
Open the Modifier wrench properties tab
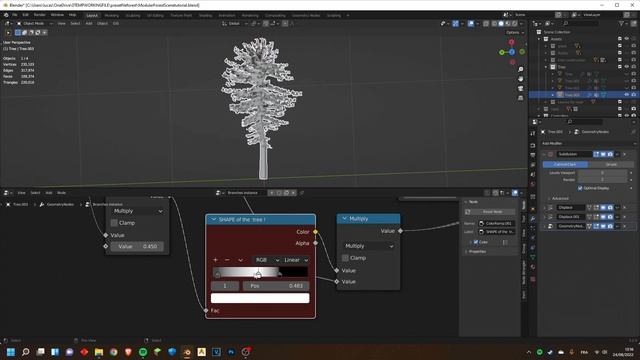[533, 219]
